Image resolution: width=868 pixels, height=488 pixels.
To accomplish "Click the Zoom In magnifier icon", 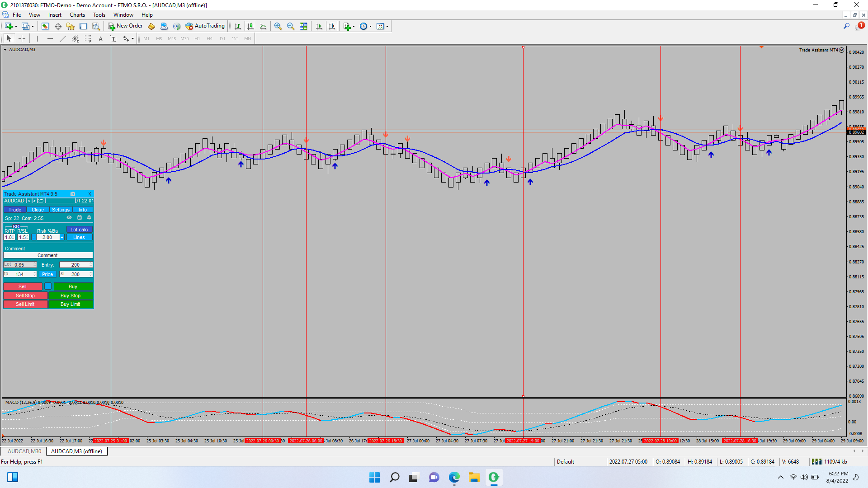I will point(278,26).
